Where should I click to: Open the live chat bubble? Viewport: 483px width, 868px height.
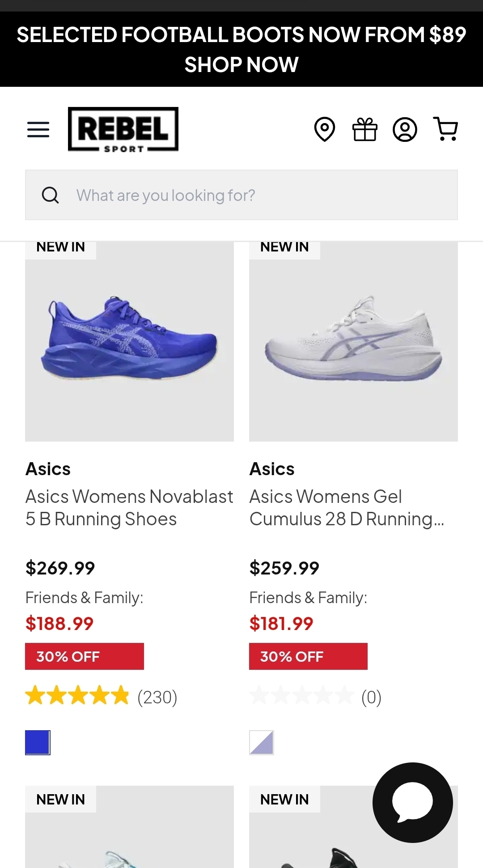point(412,802)
